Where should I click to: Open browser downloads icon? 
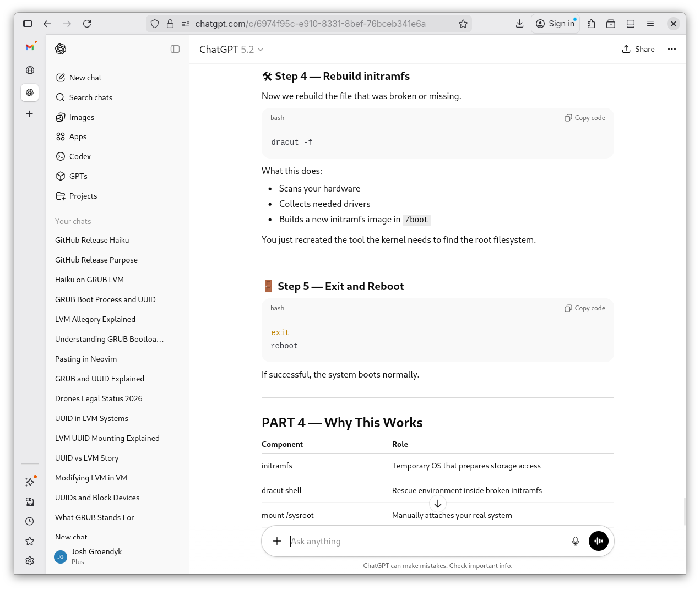(519, 24)
